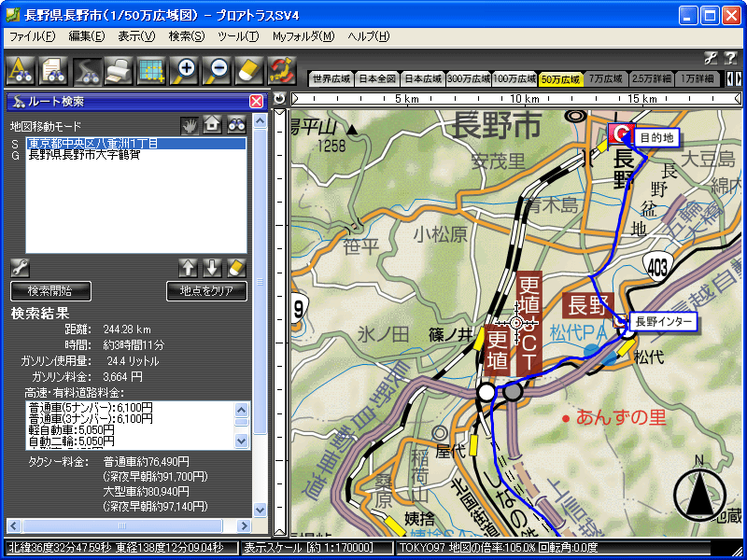Close the ルート検索 panel

pyautogui.click(x=256, y=101)
